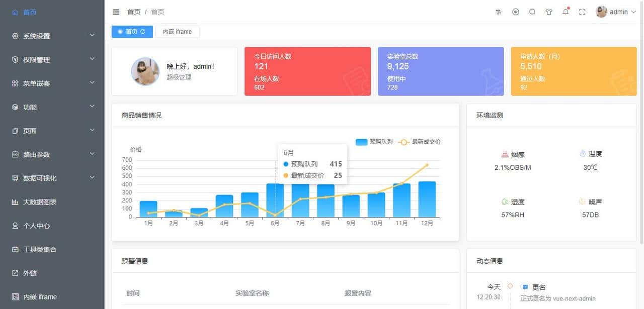Image resolution: width=644 pixels, height=309 pixels.
Task: Click the 首页 breadcrumb link
Action: (x=134, y=12)
